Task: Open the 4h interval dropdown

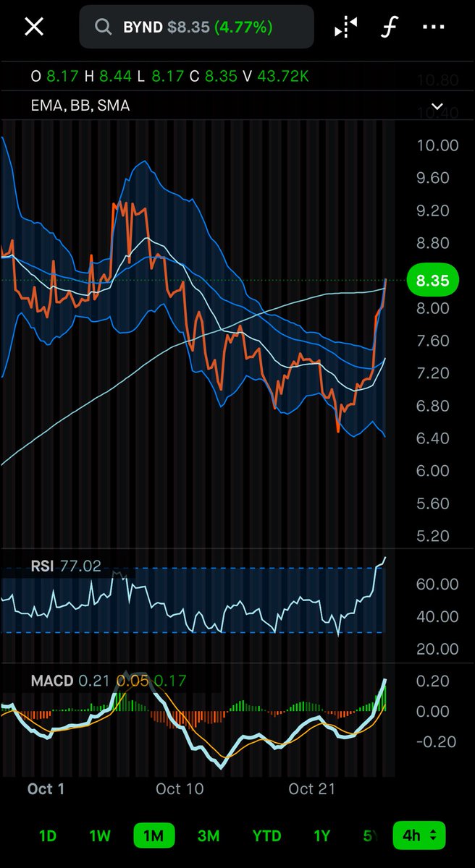Action: click(419, 836)
